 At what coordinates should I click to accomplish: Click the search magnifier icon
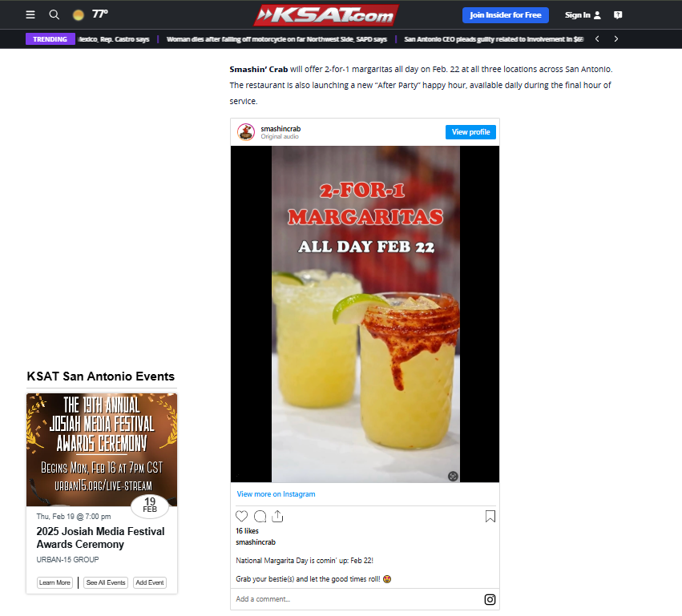click(x=54, y=14)
